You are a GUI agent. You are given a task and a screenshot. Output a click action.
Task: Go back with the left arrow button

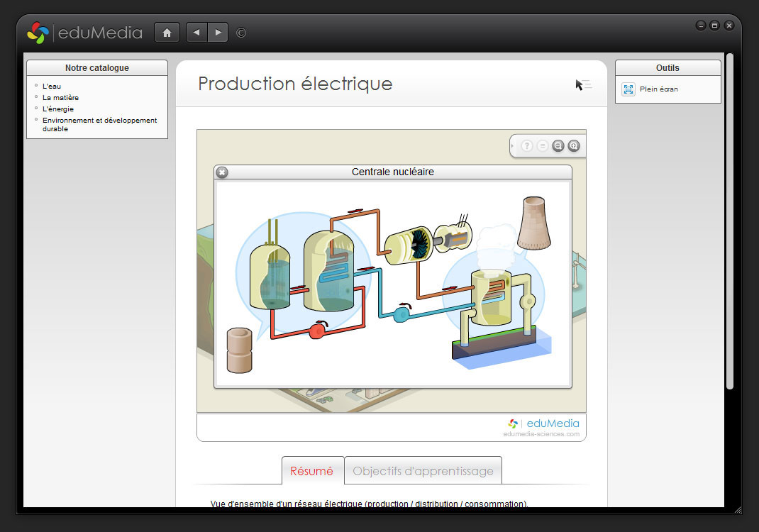(x=196, y=33)
